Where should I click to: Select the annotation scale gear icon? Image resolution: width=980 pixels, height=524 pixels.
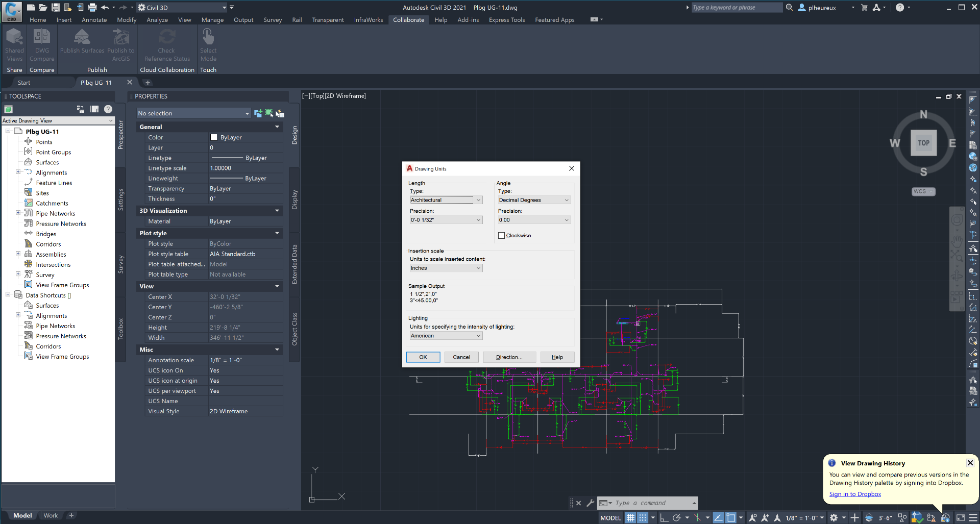pyautogui.click(x=834, y=517)
